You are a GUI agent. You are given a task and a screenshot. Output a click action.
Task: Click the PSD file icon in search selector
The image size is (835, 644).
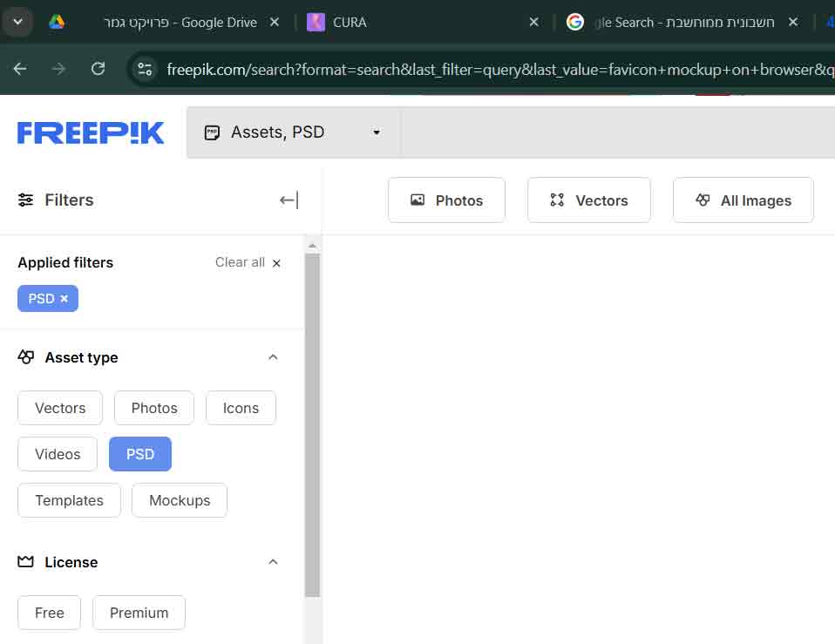pyautogui.click(x=212, y=132)
